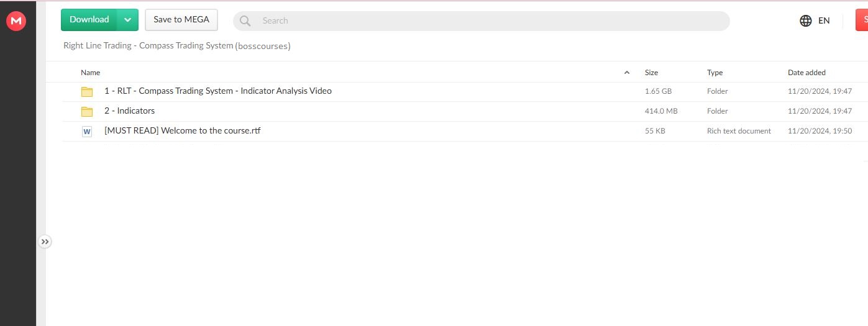The image size is (868, 326).
Task: Sort files by the Name column
Action: coord(91,73)
